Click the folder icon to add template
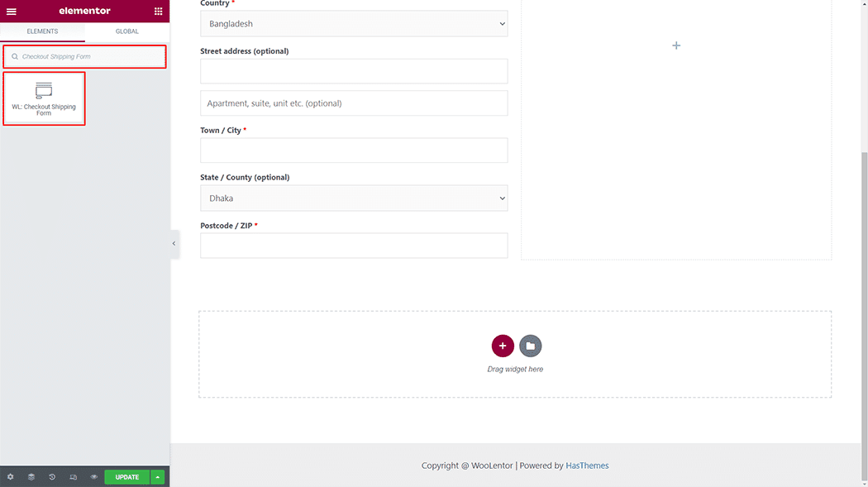The image size is (868, 487). (x=531, y=346)
